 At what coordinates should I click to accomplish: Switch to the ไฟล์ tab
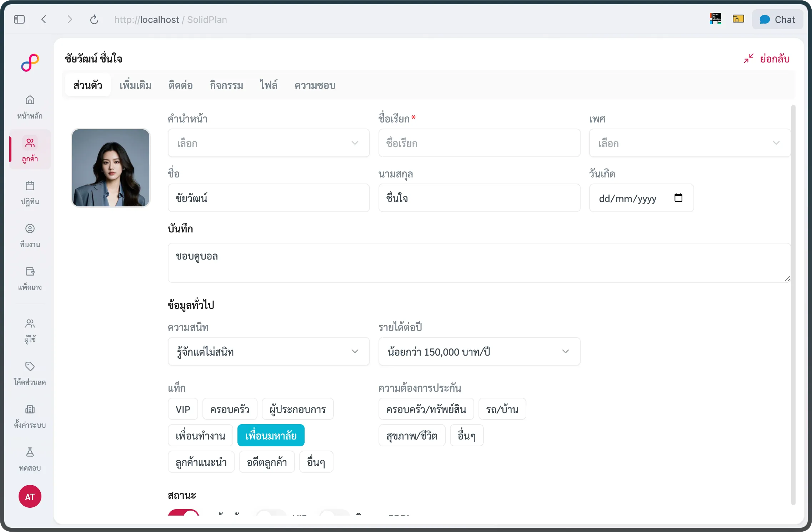269,85
